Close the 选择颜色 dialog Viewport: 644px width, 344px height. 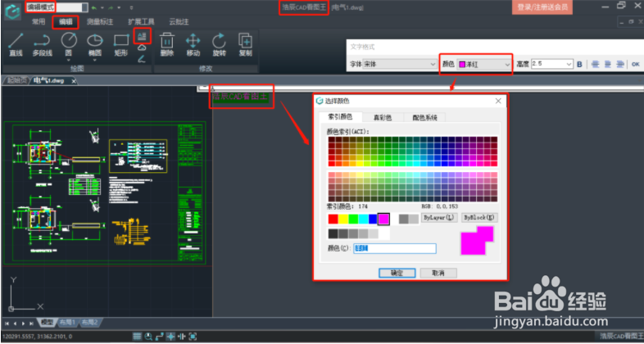[498, 101]
